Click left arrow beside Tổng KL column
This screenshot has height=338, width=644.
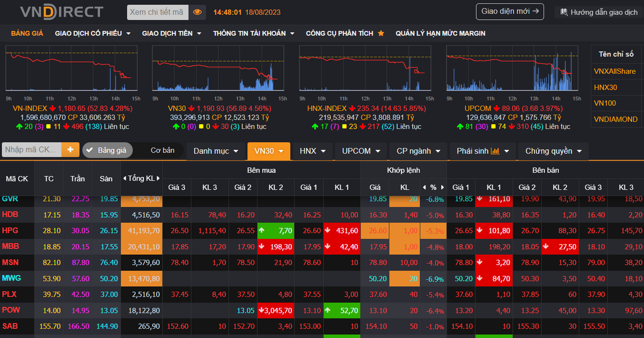tap(125, 178)
